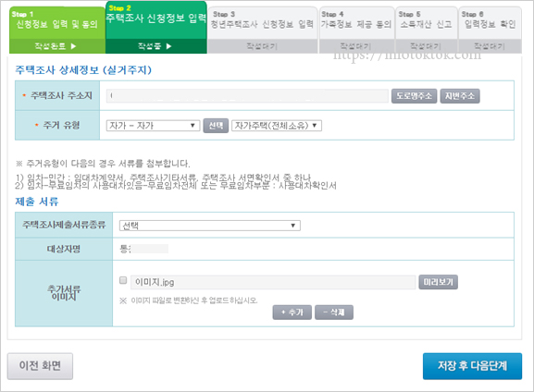Image resolution: width=534 pixels, height=392 pixels.
Task: Click the 이미지 파일로 변환하신 후 업로드하십시오 note
Action: point(188,300)
